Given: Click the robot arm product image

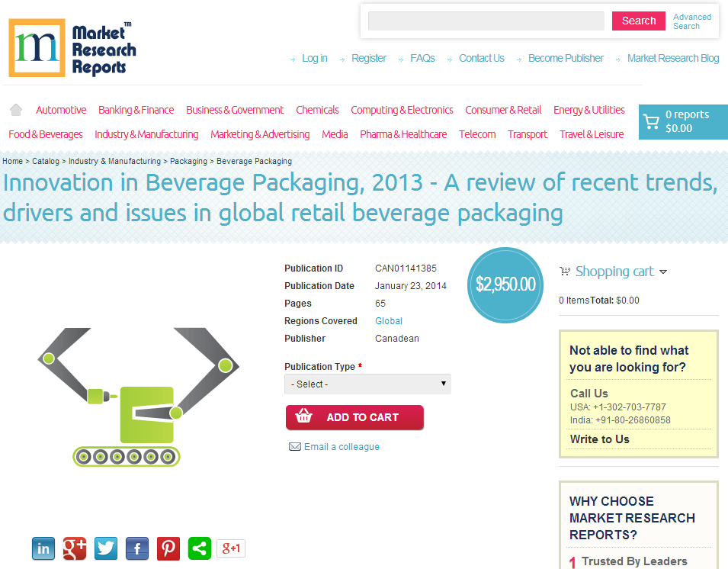Looking at the screenshot, I should click(x=138, y=397).
